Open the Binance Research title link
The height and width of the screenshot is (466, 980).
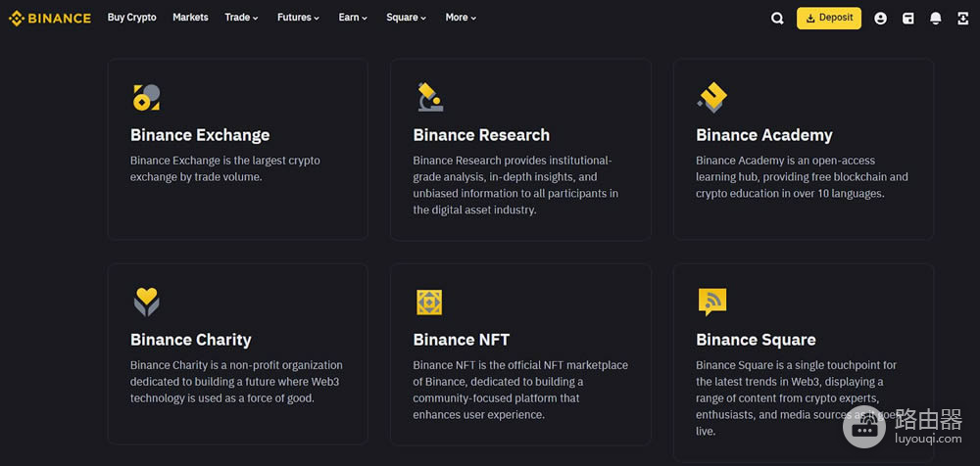481,135
